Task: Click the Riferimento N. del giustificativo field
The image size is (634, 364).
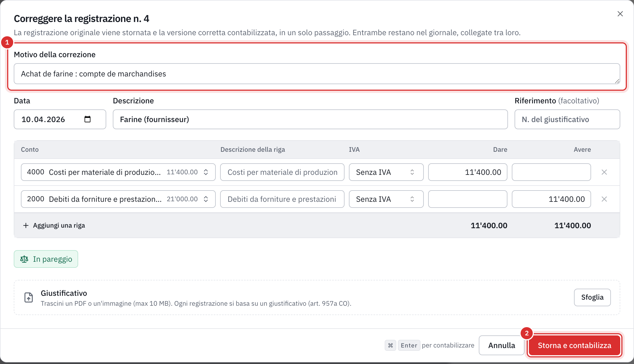Action: tap(567, 119)
